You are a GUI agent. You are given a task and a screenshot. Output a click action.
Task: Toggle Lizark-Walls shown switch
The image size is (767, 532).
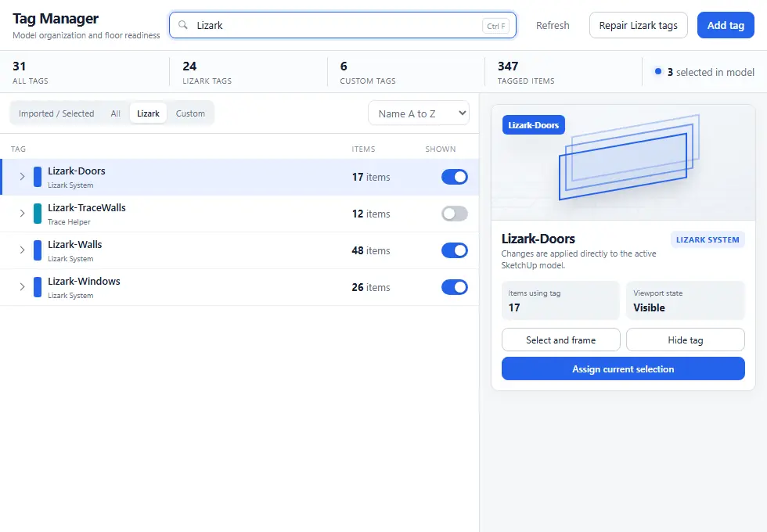455,250
